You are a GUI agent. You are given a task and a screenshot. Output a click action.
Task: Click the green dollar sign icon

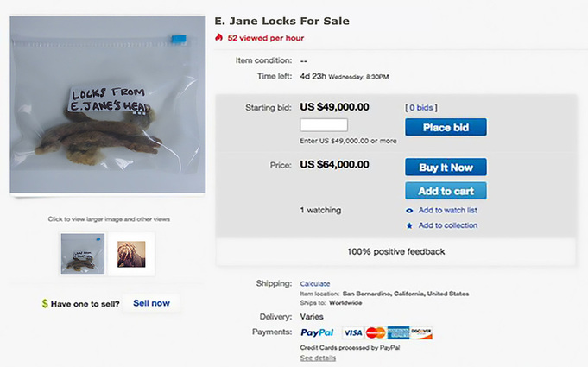pos(44,304)
